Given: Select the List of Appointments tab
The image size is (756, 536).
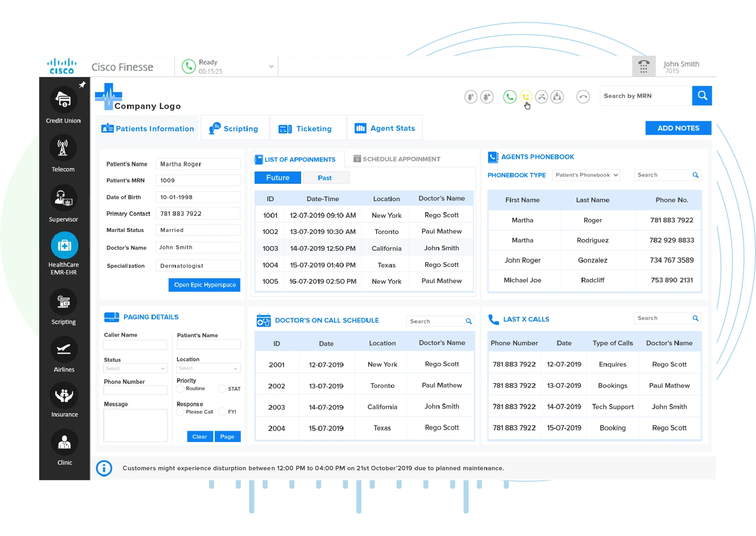Looking at the screenshot, I should [x=297, y=159].
